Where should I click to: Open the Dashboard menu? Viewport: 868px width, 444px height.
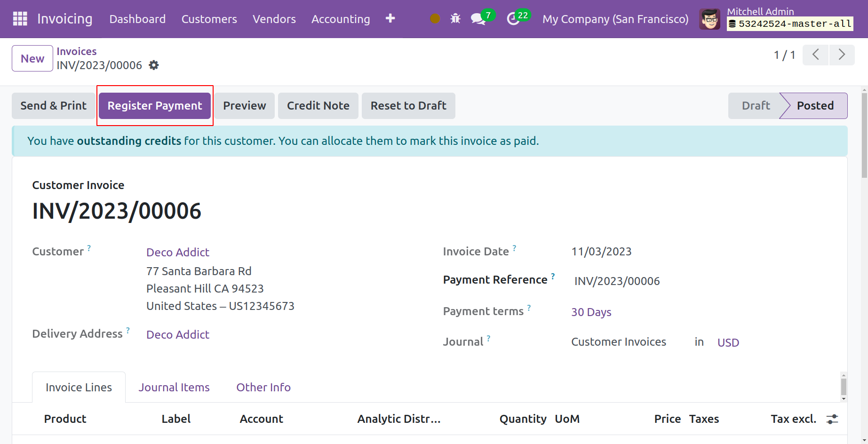coord(137,19)
